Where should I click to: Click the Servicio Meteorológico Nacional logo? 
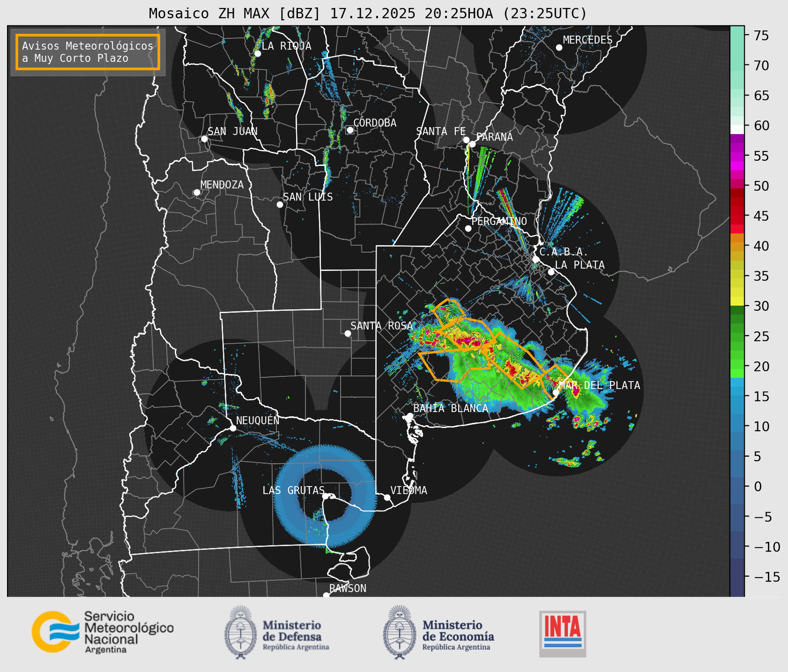pyautogui.click(x=102, y=632)
